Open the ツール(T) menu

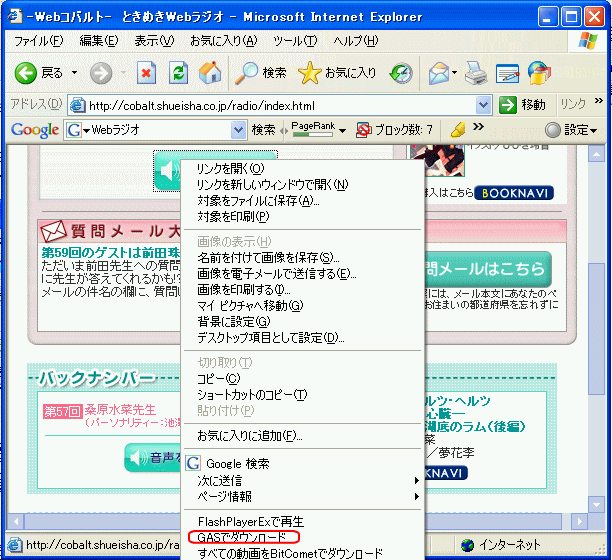pos(295,41)
